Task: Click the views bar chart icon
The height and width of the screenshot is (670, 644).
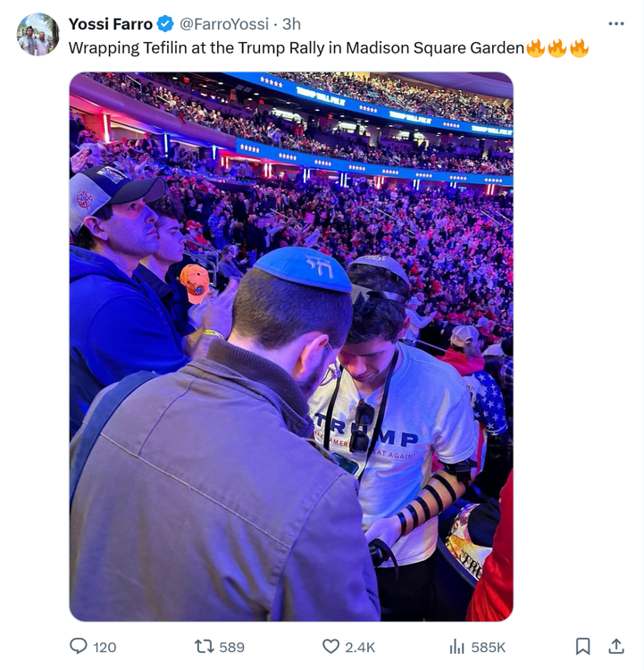Action: point(456,646)
